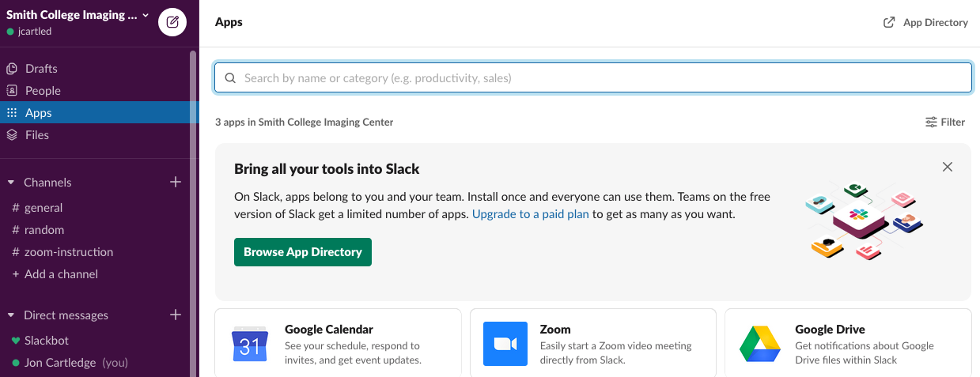Click the Files stack icon
The height and width of the screenshot is (377, 980).
(12, 135)
